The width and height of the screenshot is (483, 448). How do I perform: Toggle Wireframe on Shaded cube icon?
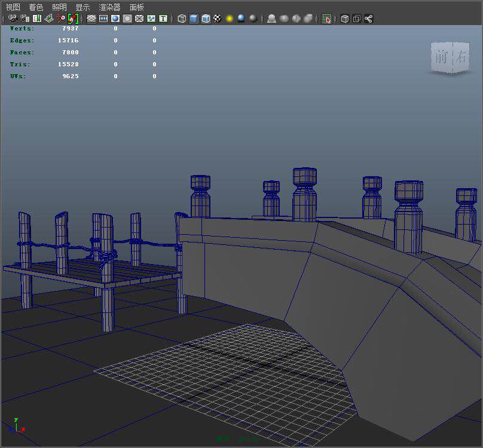206,19
